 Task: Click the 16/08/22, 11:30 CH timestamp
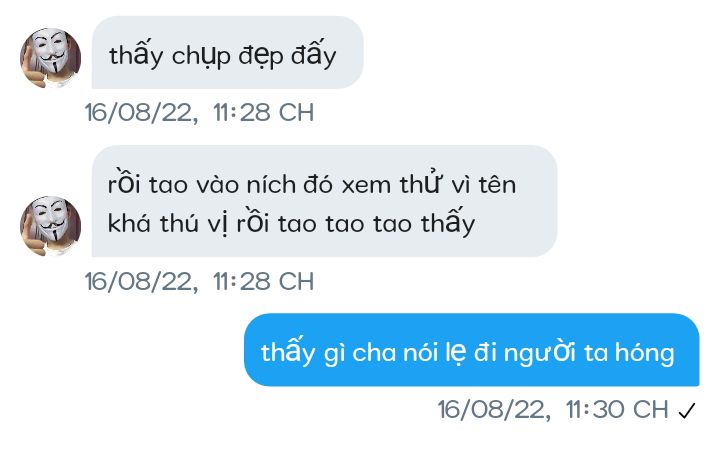tap(553, 410)
